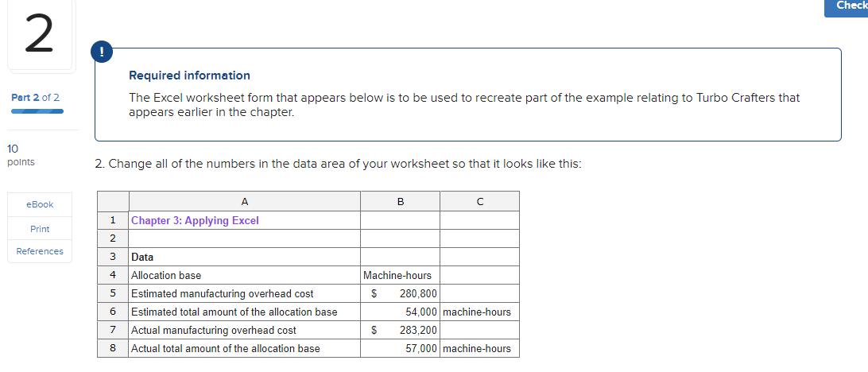Click 'machine-hours' cell in row 6
The width and height of the screenshot is (868, 372).
480,312
